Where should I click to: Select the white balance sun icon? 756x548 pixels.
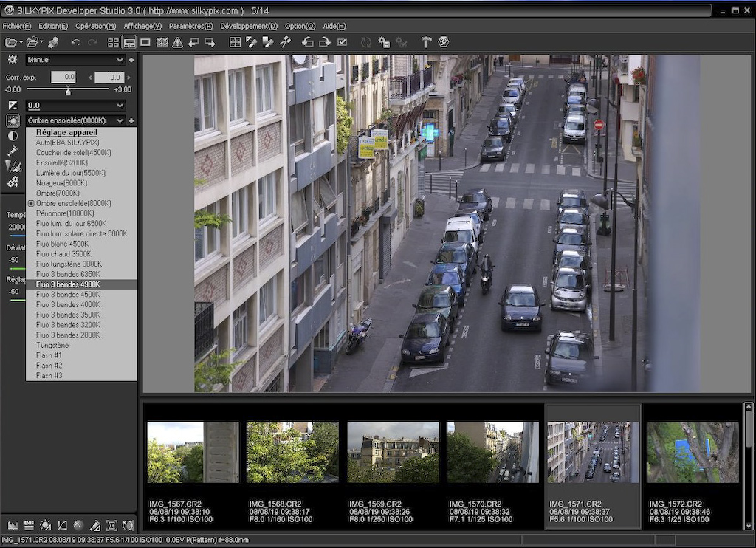click(13, 120)
